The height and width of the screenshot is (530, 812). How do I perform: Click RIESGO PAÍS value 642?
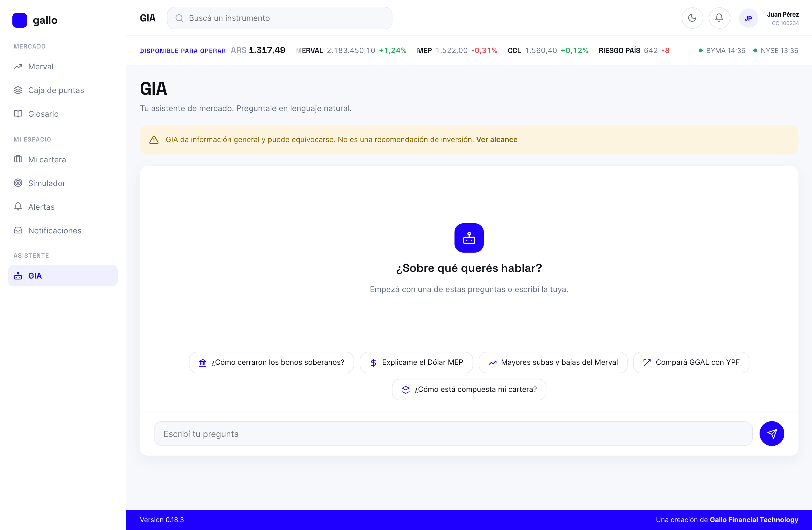click(x=651, y=50)
